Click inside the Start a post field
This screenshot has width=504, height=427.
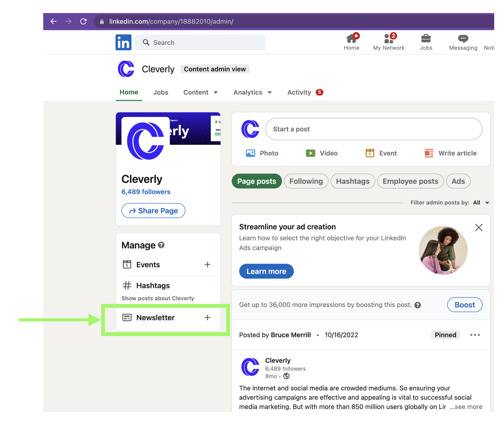click(x=374, y=129)
